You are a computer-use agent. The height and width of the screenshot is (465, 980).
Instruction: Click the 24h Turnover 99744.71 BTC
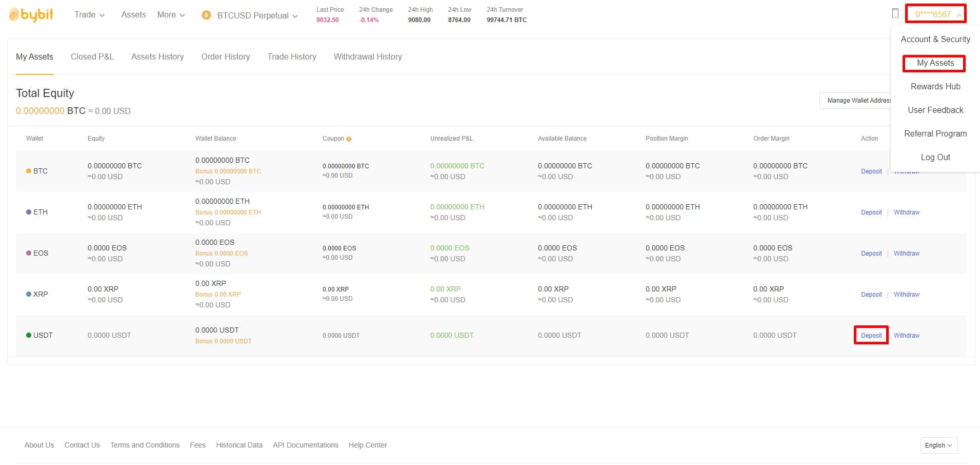pos(507,20)
